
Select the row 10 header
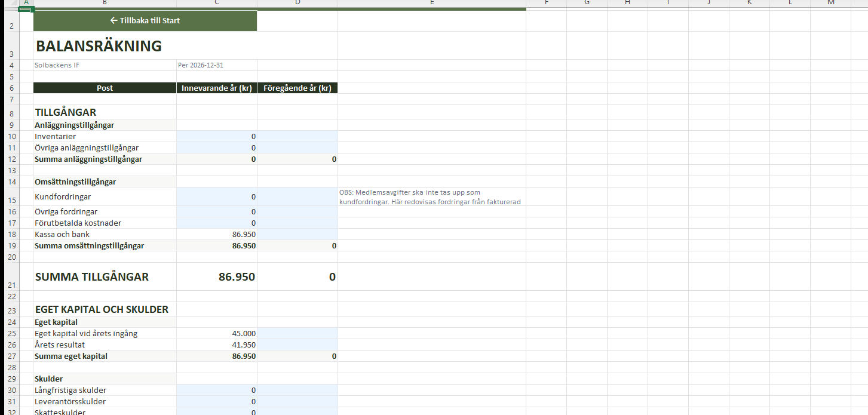point(10,137)
